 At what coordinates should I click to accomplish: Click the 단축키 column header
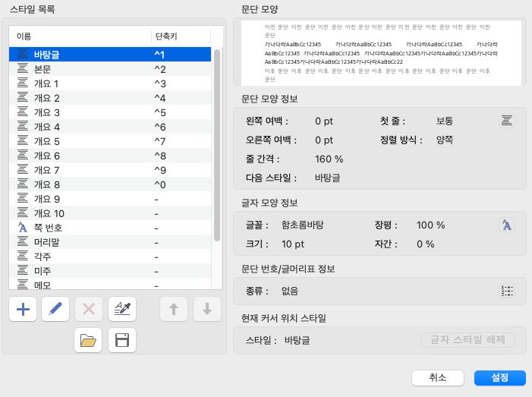181,36
